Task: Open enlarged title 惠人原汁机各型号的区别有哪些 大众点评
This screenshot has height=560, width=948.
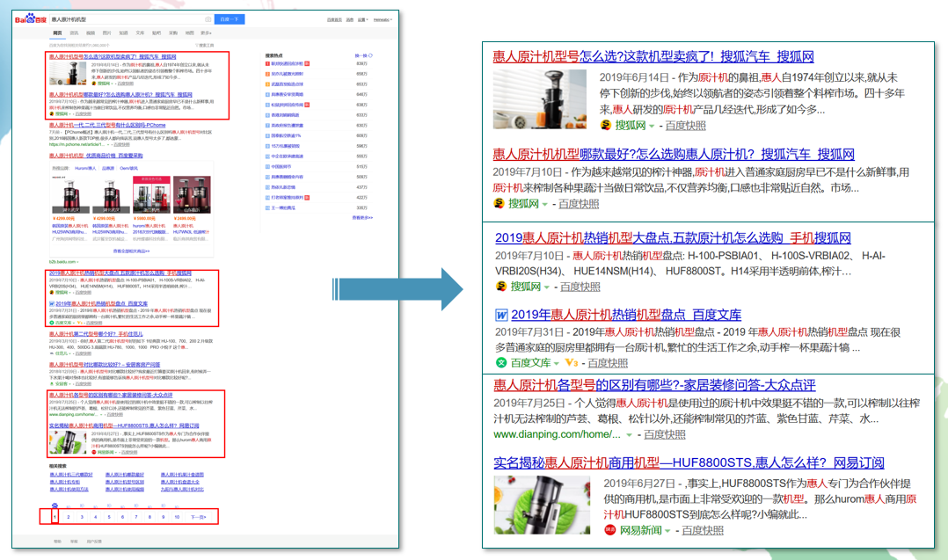Action: coord(654,385)
